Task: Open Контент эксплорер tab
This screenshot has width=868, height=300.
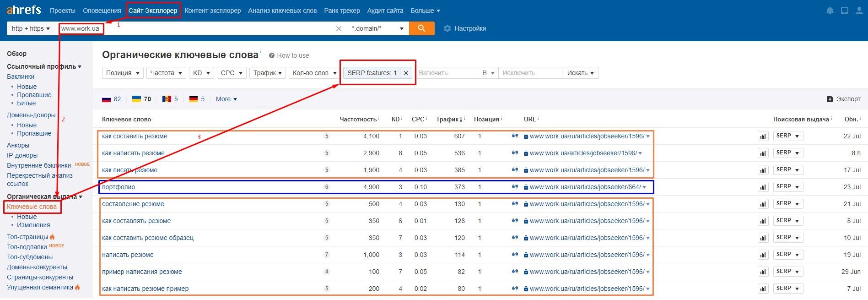Action: (213, 11)
